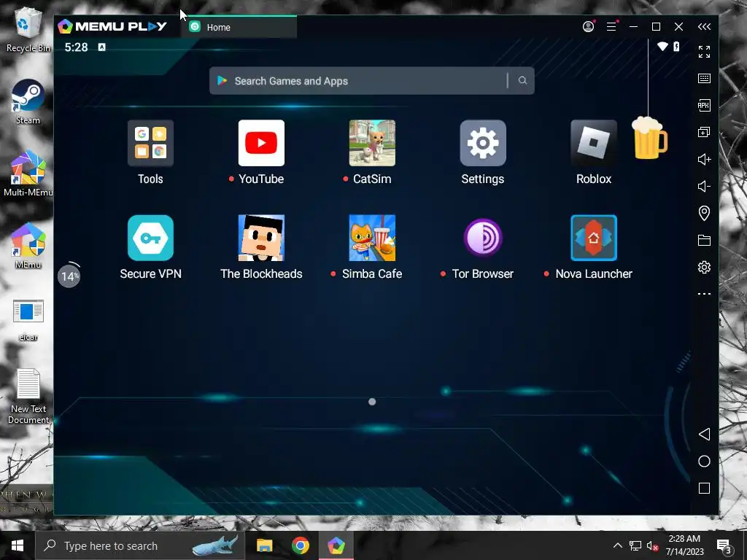Select the eicar desktop file
This screenshot has width=747, height=560.
pyautogui.click(x=28, y=319)
